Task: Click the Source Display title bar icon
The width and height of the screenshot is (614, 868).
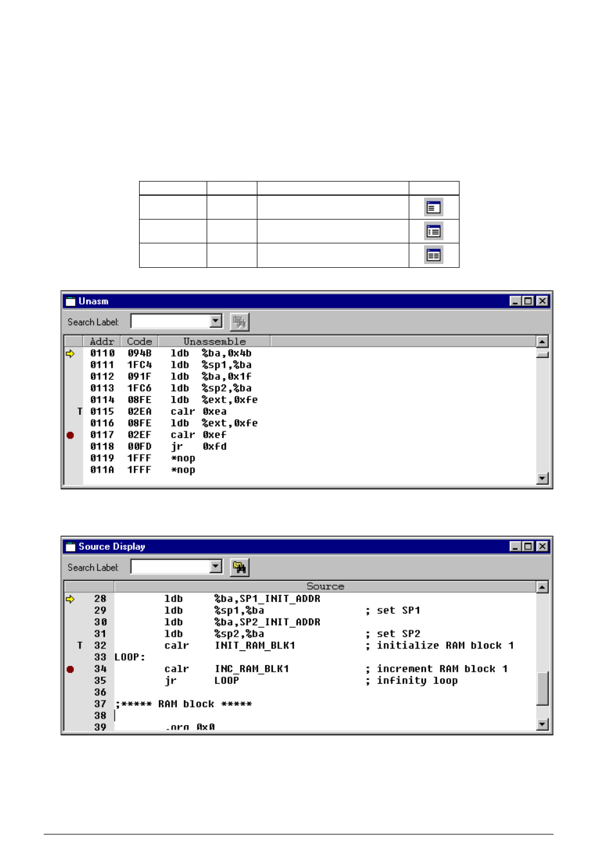Action: pos(70,547)
